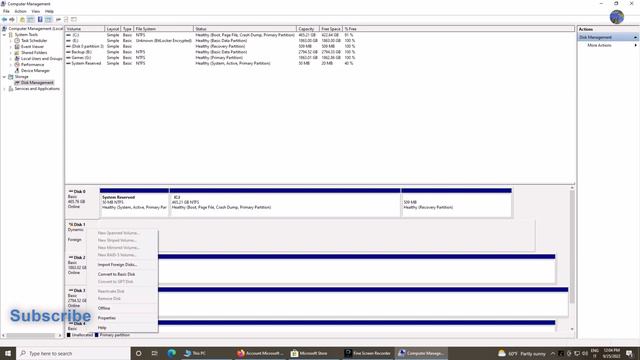
Task: Sort by the Free Space column header
Action: point(331,29)
